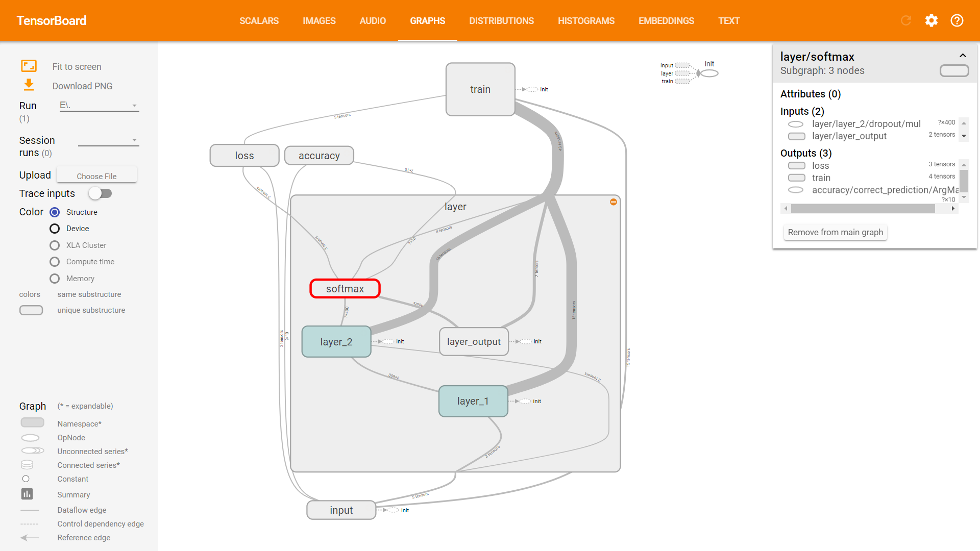This screenshot has width=980, height=551.
Task: Click the train namespace node
Action: click(x=480, y=89)
